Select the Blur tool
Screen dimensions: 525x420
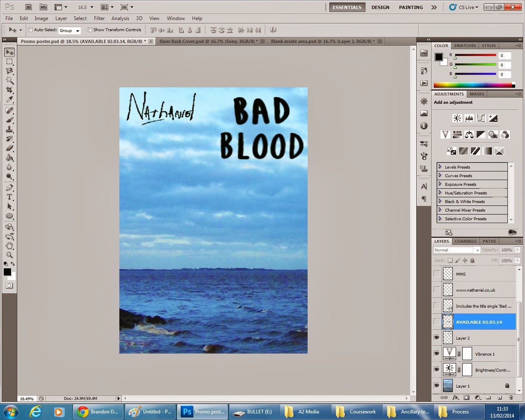(9, 167)
